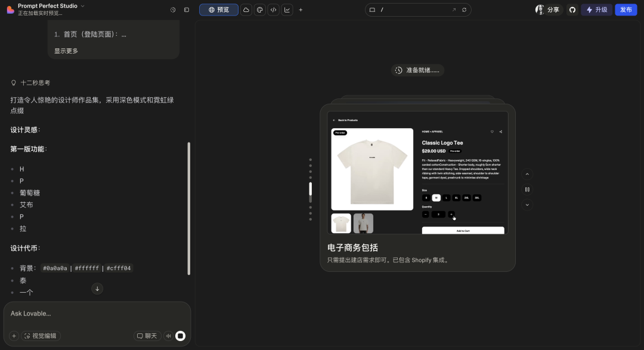644x350 pixels.
Task: Enable 视觉编辑 visual editing mode
Action: click(x=41, y=336)
